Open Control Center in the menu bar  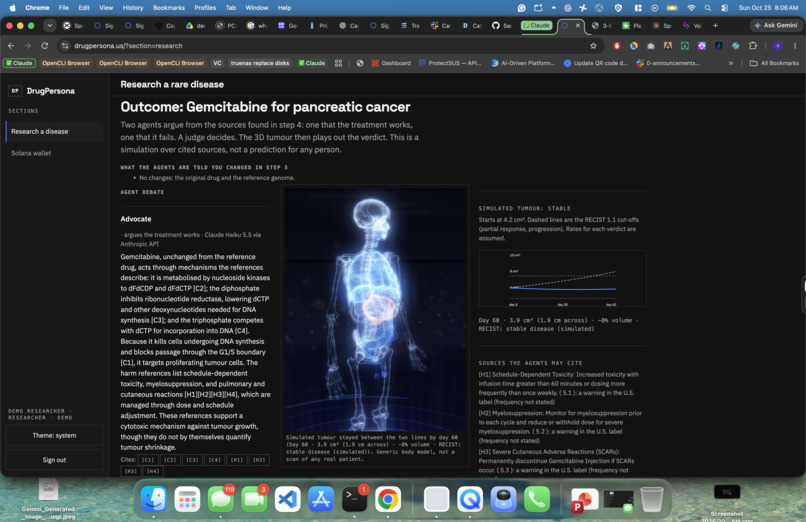click(724, 8)
